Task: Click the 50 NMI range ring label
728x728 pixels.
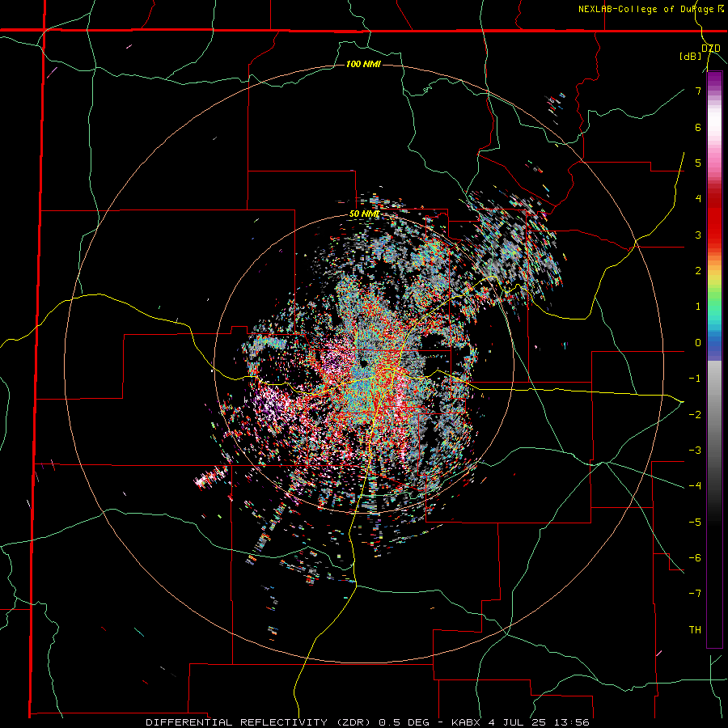Action: click(x=365, y=214)
